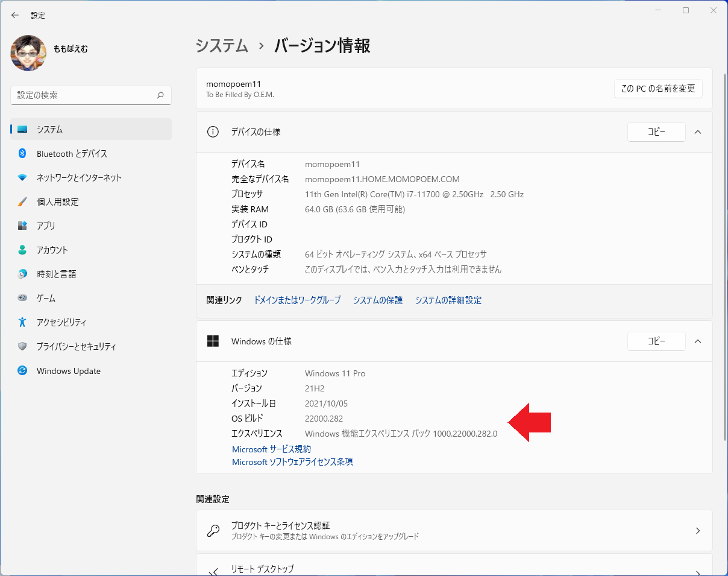Click the chevron on the プロダクト キーとライセンス認証 row

click(698, 531)
